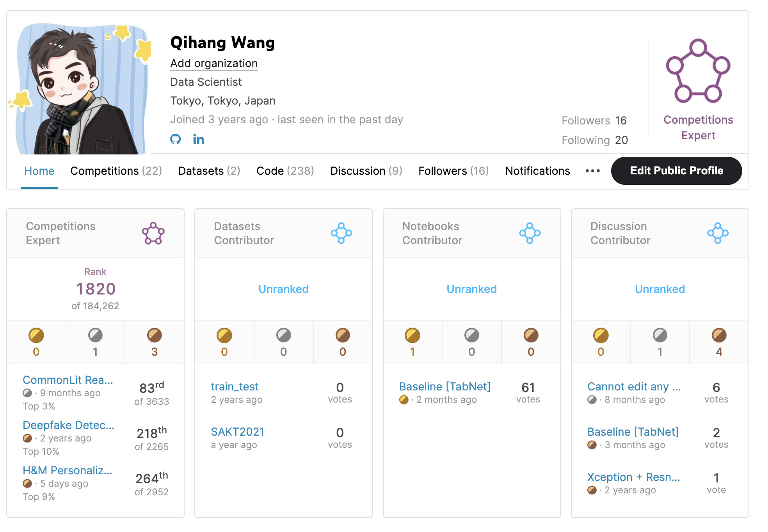This screenshot has width=768, height=532.
Task: Click Edit Public Profile
Action: (676, 170)
